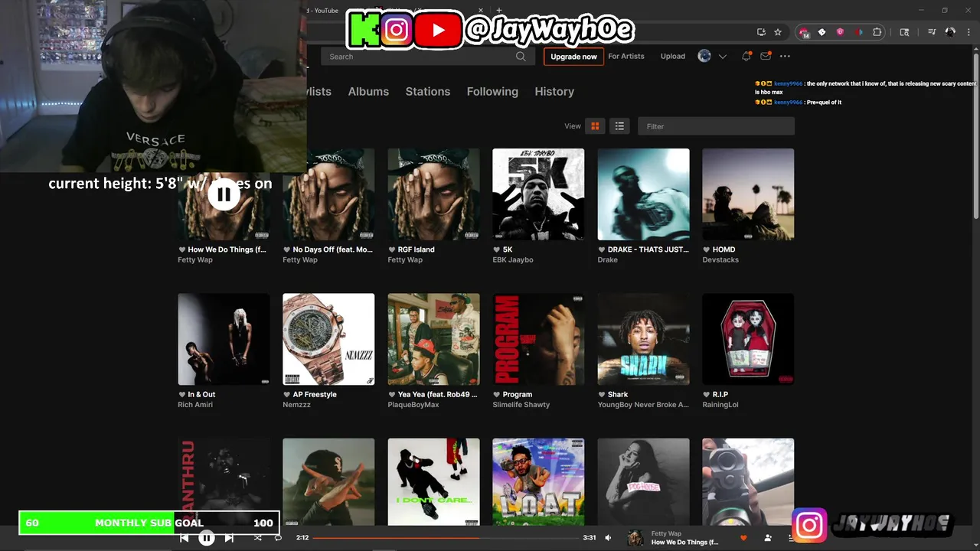Click the DRAKE - THATS JUST track title
Screen dimensions: 980x551
648,249
